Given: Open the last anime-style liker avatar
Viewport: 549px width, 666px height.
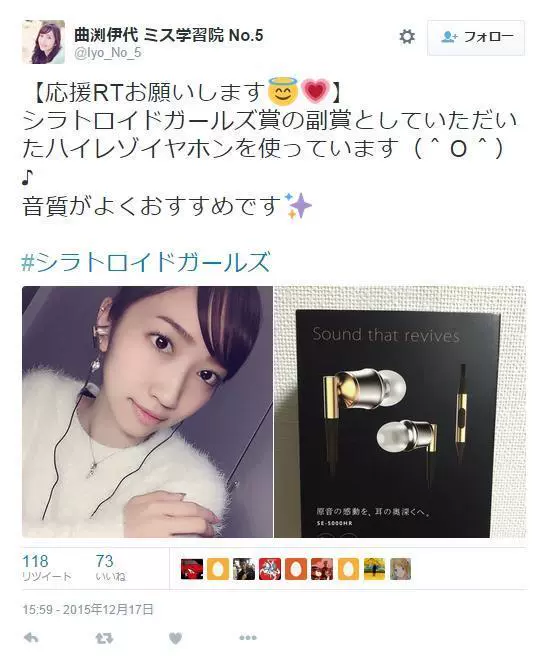Looking at the screenshot, I should click(400, 569).
